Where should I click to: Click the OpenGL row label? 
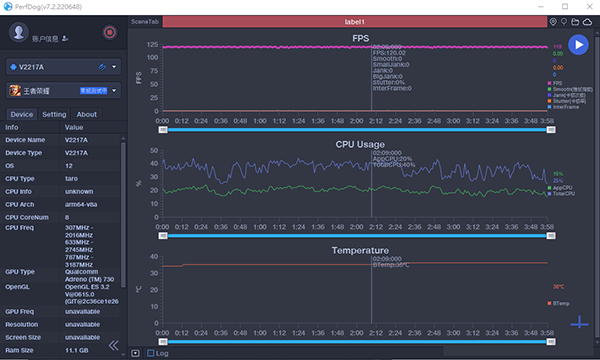tap(17, 287)
